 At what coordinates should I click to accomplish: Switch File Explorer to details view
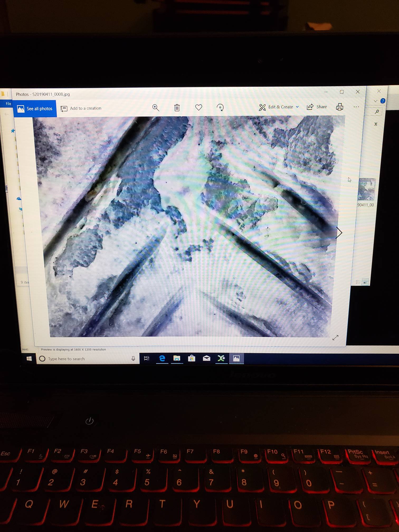pos(358,282)
